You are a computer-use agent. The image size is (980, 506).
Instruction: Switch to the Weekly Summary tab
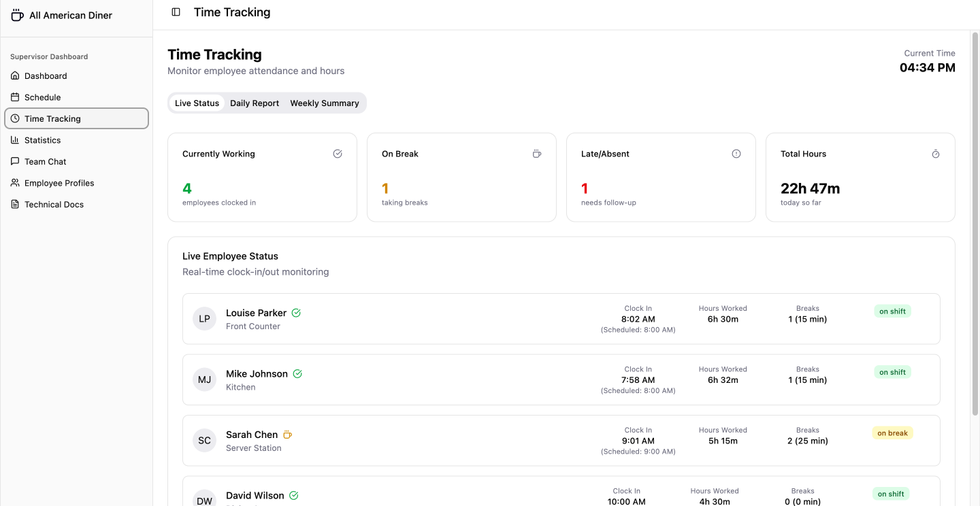(x=325, y=103)
